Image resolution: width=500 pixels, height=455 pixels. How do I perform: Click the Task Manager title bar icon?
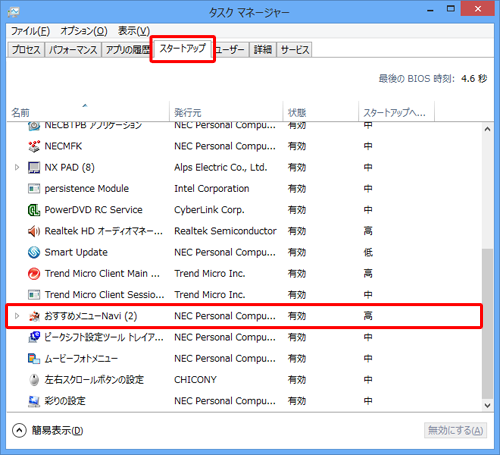pos(14,12)
